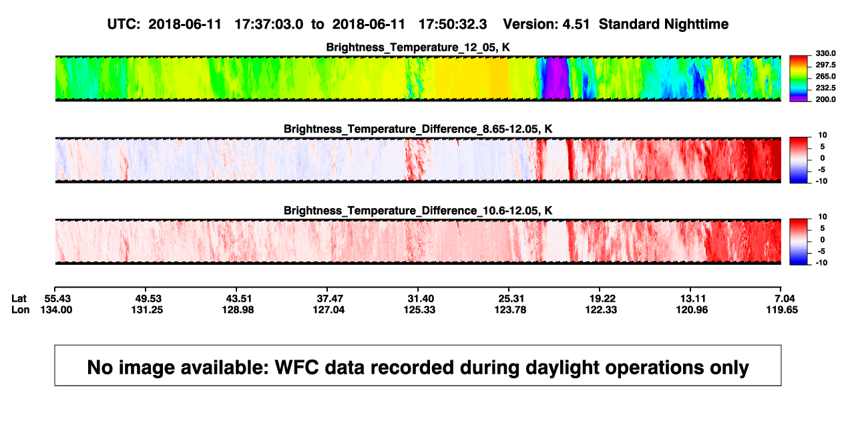Click the latitude value 7.04
Screen dimensions: 868x445
[x=785, y=298]
